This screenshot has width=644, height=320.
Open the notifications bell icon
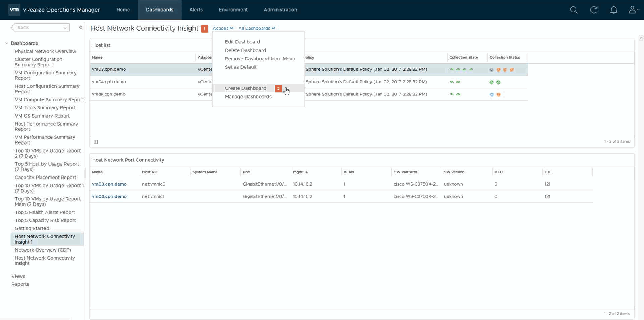[613, 10]
